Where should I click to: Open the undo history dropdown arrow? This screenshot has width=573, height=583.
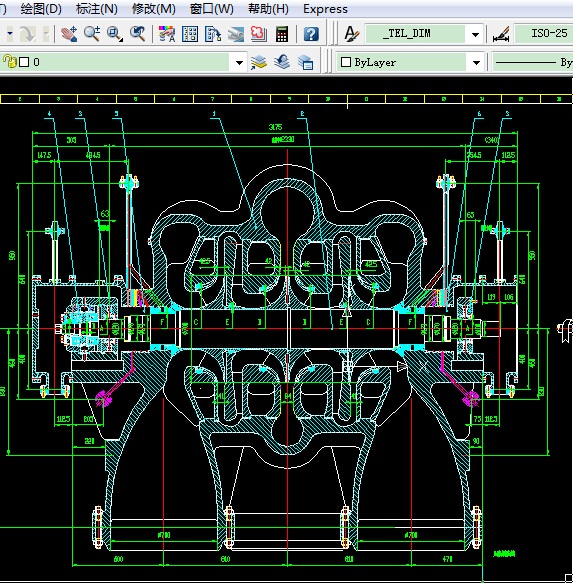10,34
